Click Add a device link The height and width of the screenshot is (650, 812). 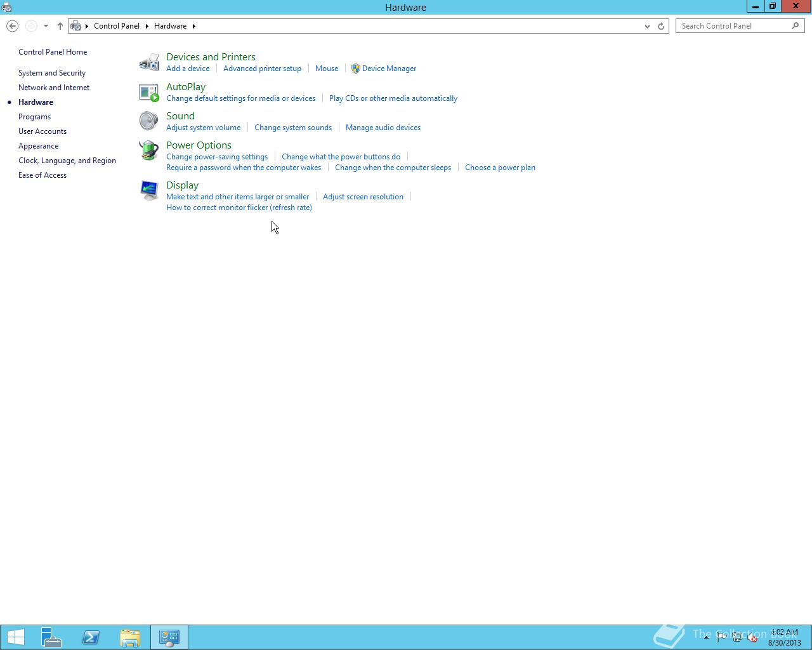coord(188,69)
